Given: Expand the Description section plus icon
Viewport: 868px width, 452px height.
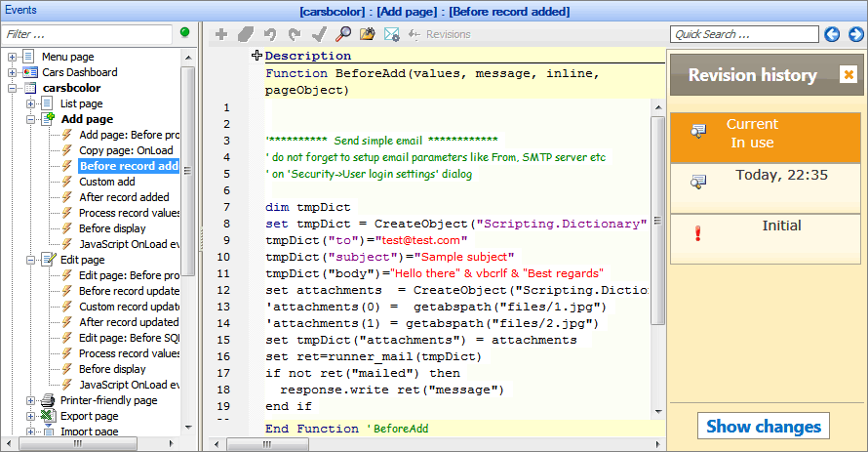Looking at the screenshot, I should (256, 55).
